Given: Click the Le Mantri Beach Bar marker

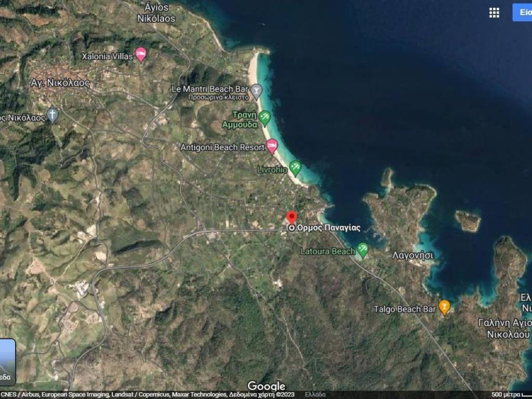Looking at the screenshot, I should pos(256,91).
